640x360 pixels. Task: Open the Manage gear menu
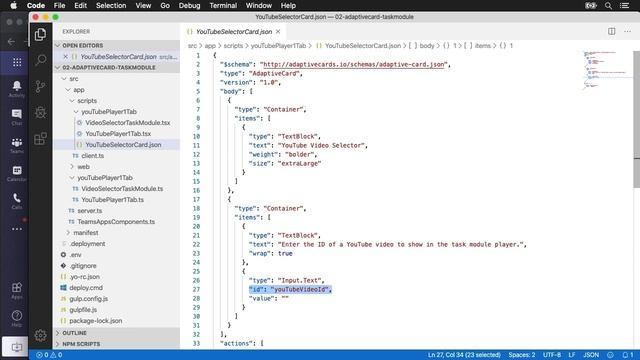point(40,335)
